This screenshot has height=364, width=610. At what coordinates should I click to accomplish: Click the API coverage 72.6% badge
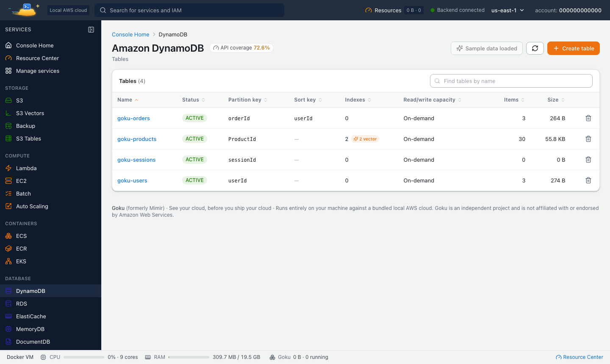point(241,48)
